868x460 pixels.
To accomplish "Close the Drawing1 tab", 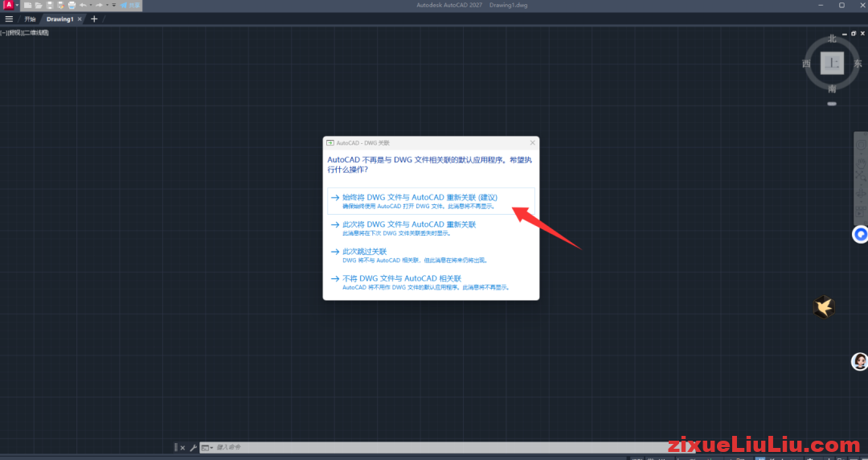I will coord(80,18).
